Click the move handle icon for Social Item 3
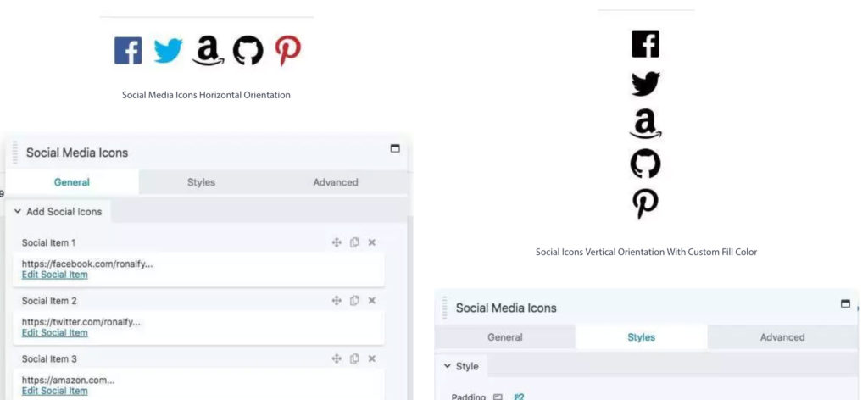The image size is (868, 400). coord(337,358)
